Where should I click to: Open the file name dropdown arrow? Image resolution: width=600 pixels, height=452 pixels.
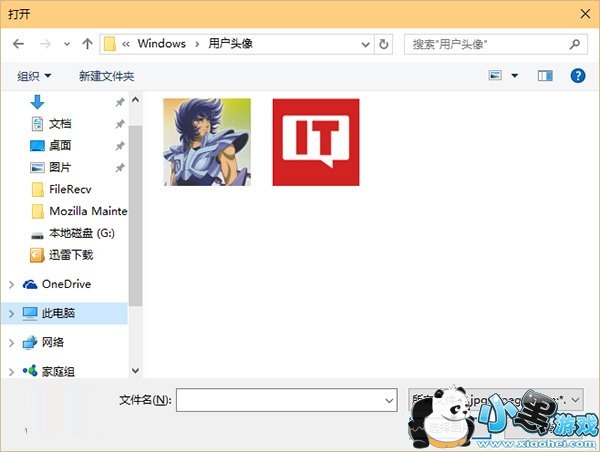tap(389, 400)
